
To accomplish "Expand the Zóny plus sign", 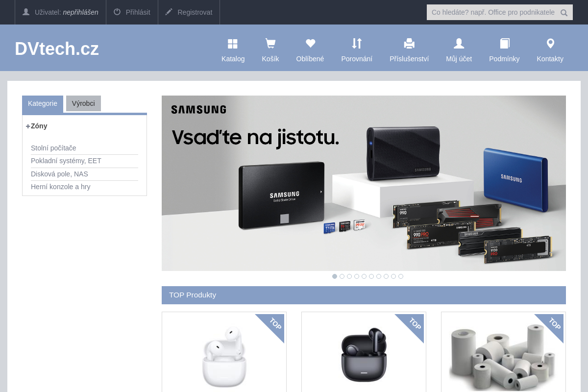I will pos(28,126).
